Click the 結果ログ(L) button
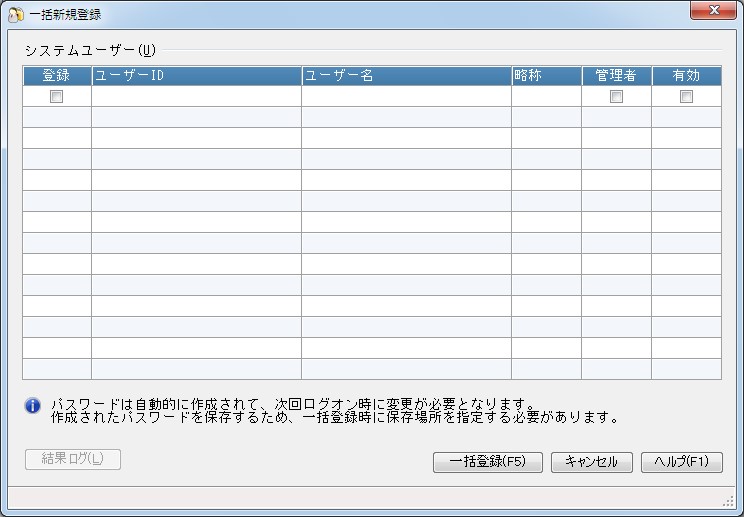Screen dimensions: 744x517 click(73, 459)
